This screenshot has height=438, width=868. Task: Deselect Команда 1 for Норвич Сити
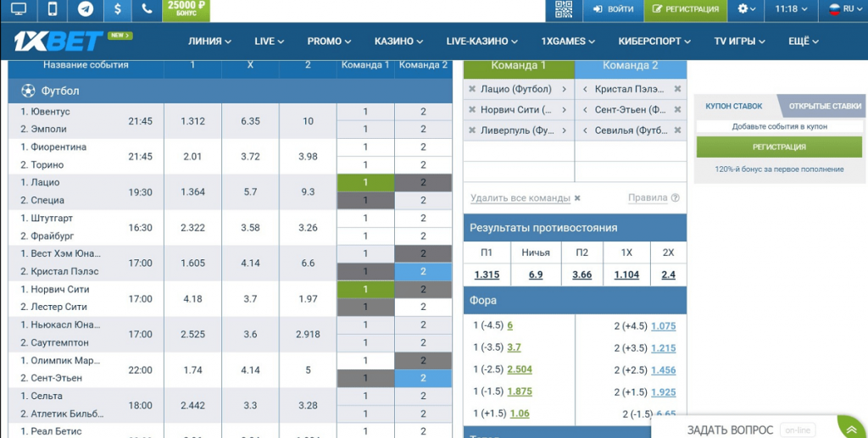coord(365,289)
